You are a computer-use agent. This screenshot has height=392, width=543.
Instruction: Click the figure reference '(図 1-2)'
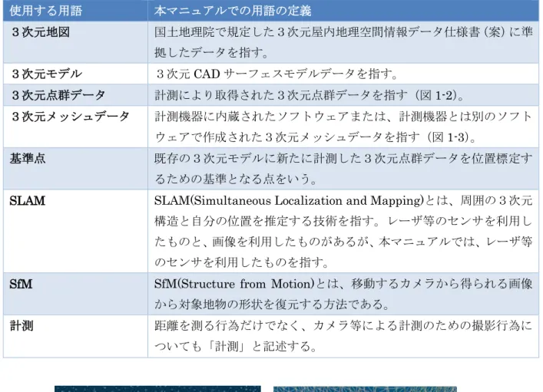(435, 95)
